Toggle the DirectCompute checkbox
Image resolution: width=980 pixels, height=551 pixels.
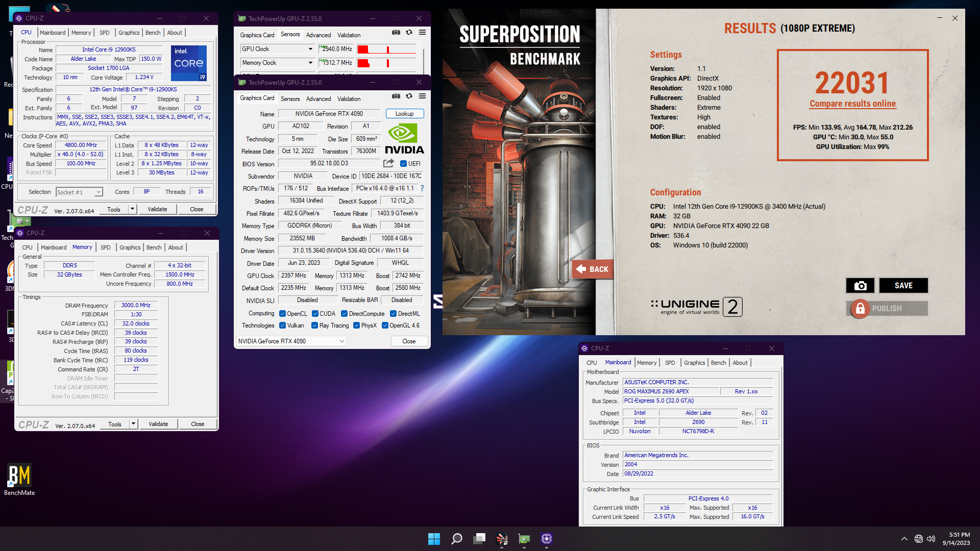[345, 314]
